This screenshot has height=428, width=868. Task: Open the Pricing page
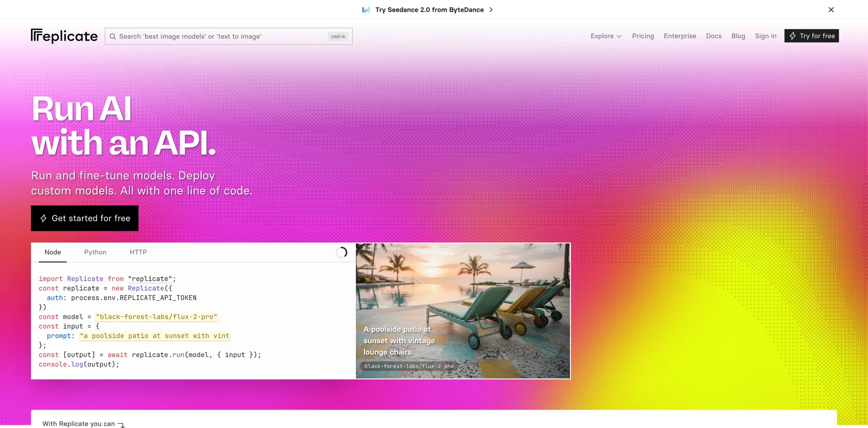click(x=643, y=36)
